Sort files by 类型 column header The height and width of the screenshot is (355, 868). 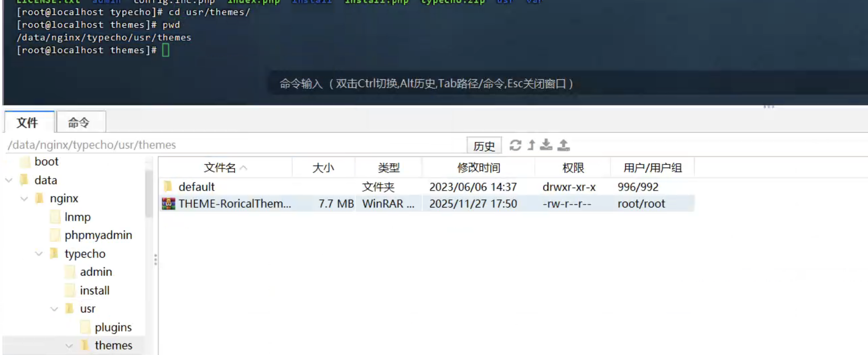(x=388, y=168)
